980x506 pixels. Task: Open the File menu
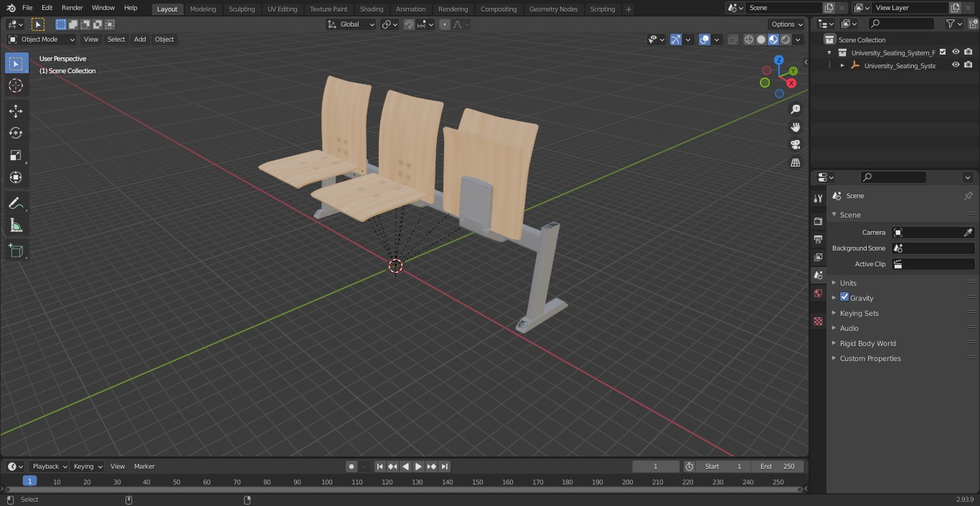tap(27, 8)
